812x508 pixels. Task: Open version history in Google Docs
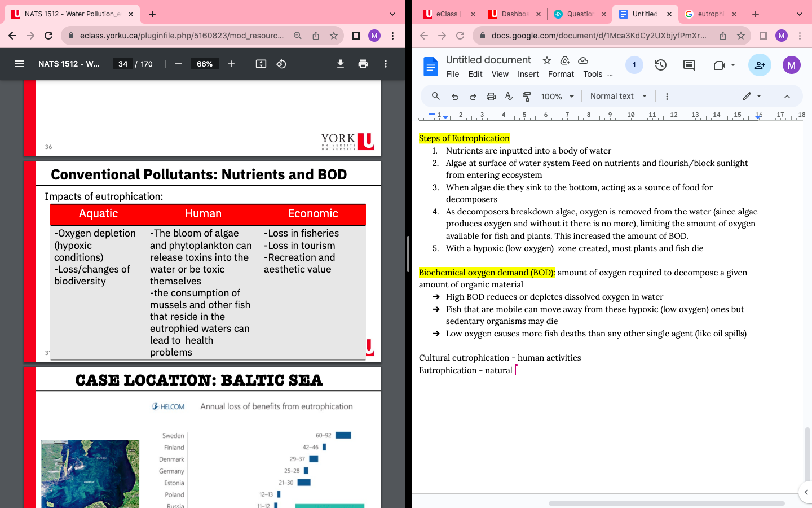coord(661,65)
